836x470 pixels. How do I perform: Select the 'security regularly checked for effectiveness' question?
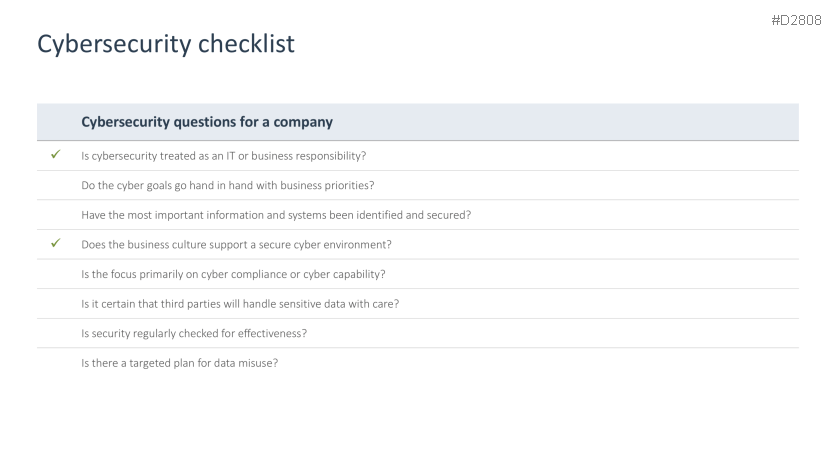(x=193, y=333)
